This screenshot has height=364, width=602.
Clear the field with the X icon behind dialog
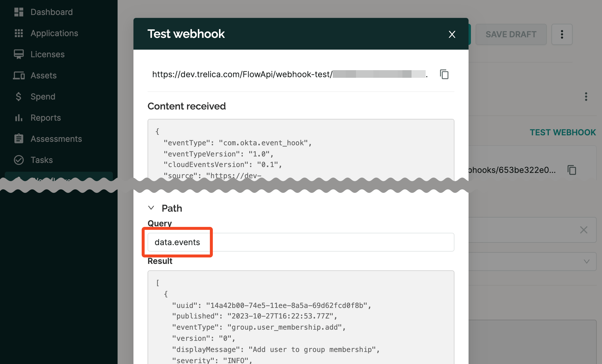(584, 230)
